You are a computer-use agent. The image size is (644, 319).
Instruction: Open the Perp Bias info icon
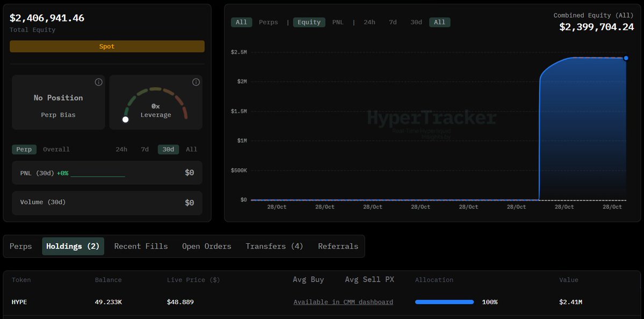pyautogui.click(x=99, y=82)
